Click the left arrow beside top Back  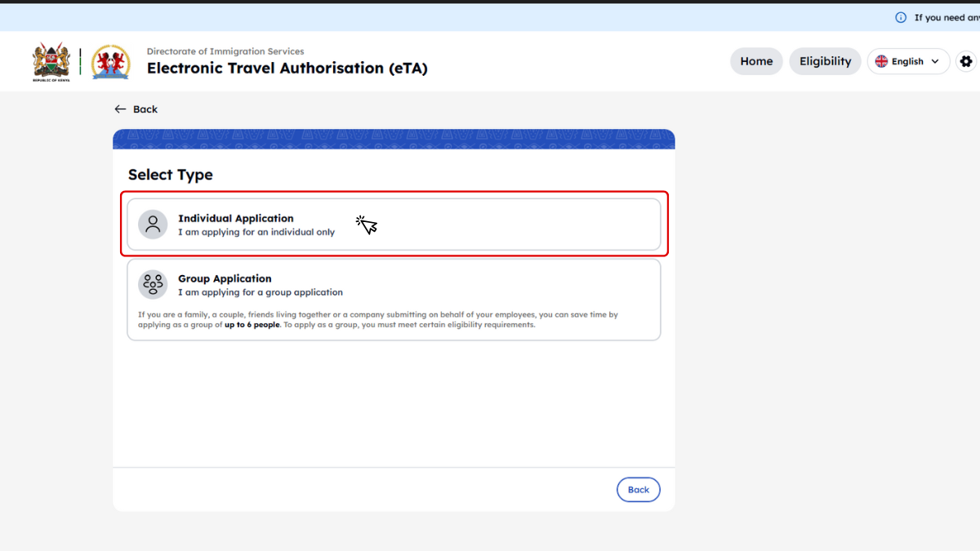[x=120, y=109]
